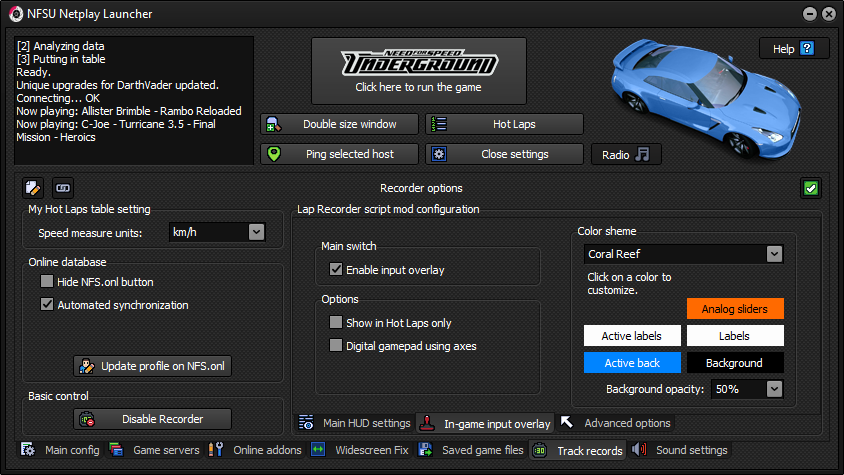Screen dimensions: 844x475
Task: Open the Game servers tab
Action: click(x=154, y=450)
